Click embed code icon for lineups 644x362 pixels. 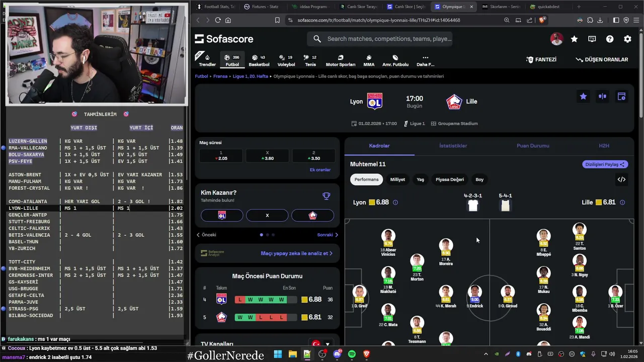tap(621, 179)
